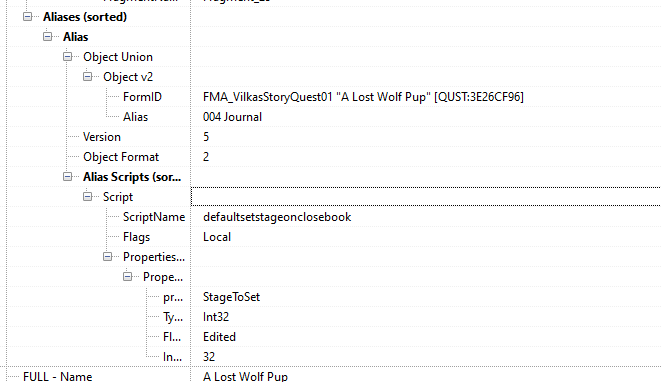Click the Int32 type value

[x=216, y=317]
